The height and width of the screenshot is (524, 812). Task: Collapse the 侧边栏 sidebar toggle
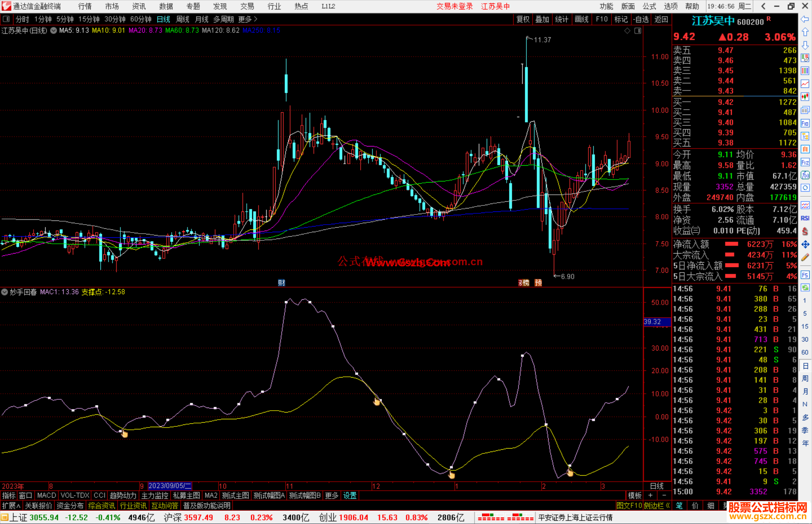pyautogui.click(x=657, y=506)
